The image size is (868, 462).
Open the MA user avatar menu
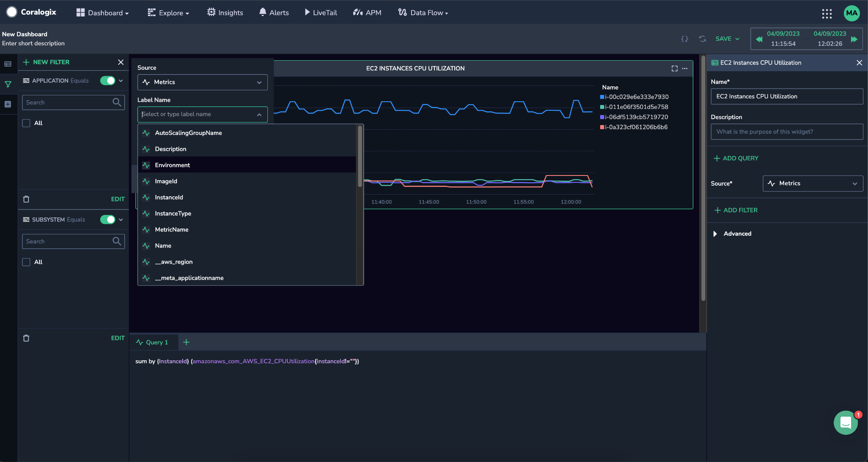pos(851,13)
